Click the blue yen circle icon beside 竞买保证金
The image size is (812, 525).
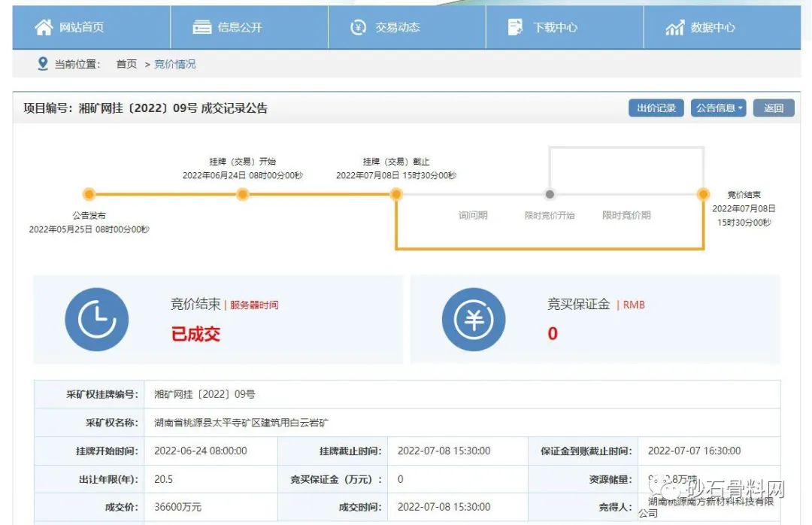[x=474, y=320]
